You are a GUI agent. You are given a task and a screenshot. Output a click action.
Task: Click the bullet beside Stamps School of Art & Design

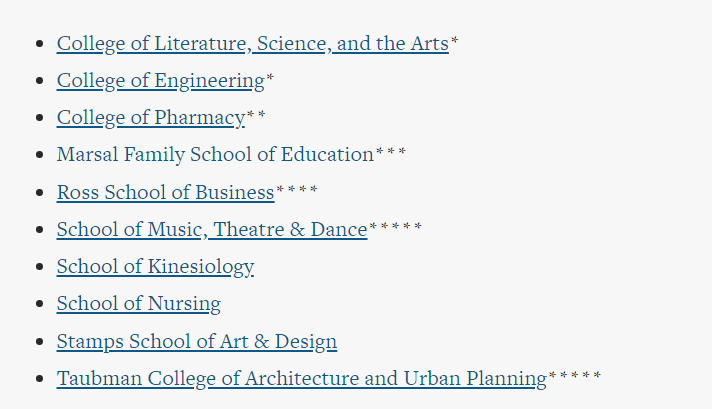click(40, 341)
